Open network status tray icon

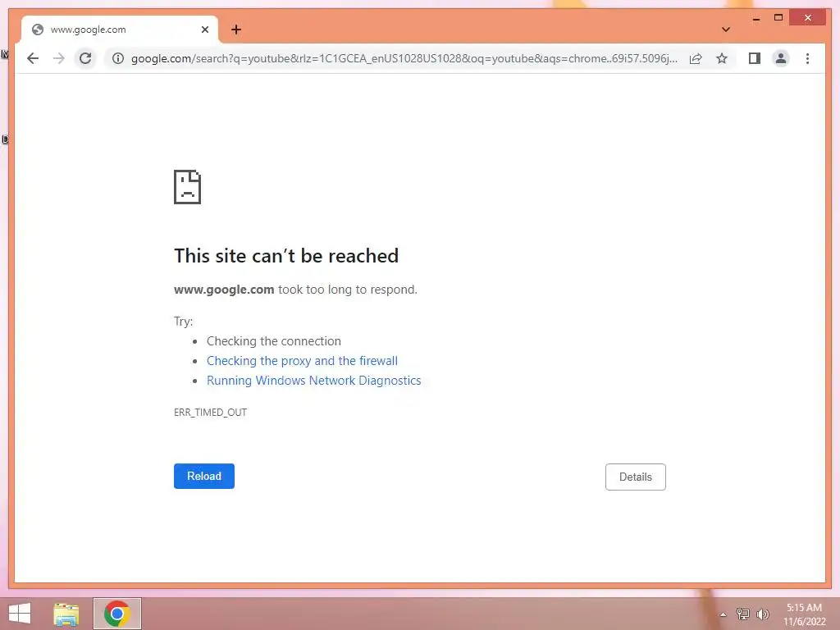[x=743, y=614]
